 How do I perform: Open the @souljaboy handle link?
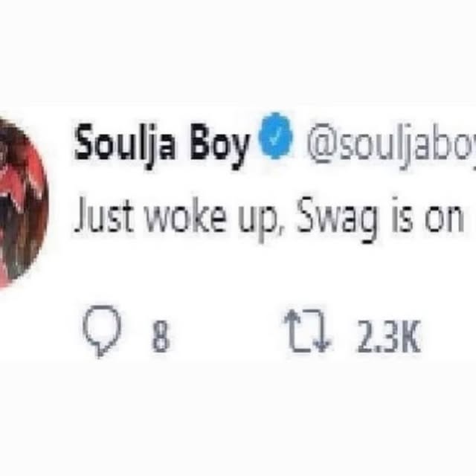coord(391,143)
